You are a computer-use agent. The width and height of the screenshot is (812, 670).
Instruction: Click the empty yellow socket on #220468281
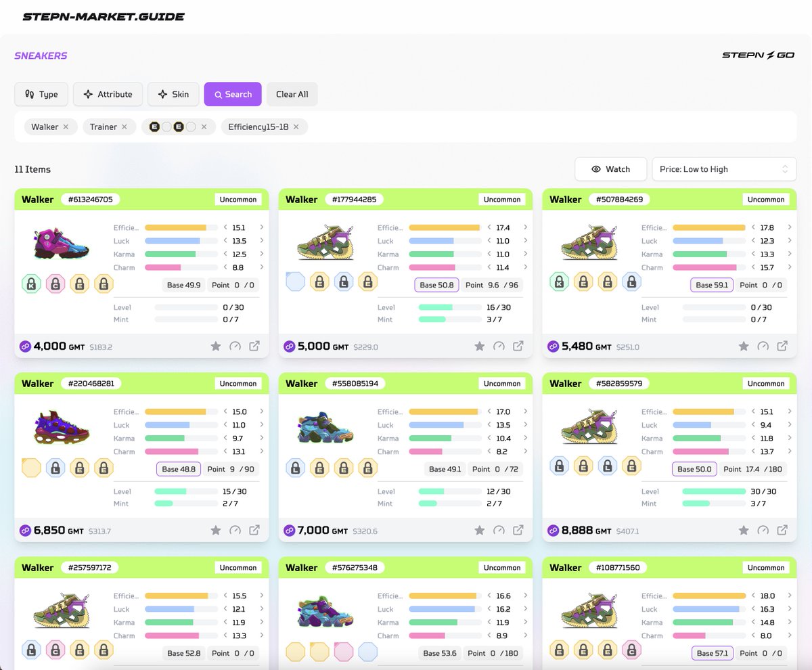coord(32,468)
